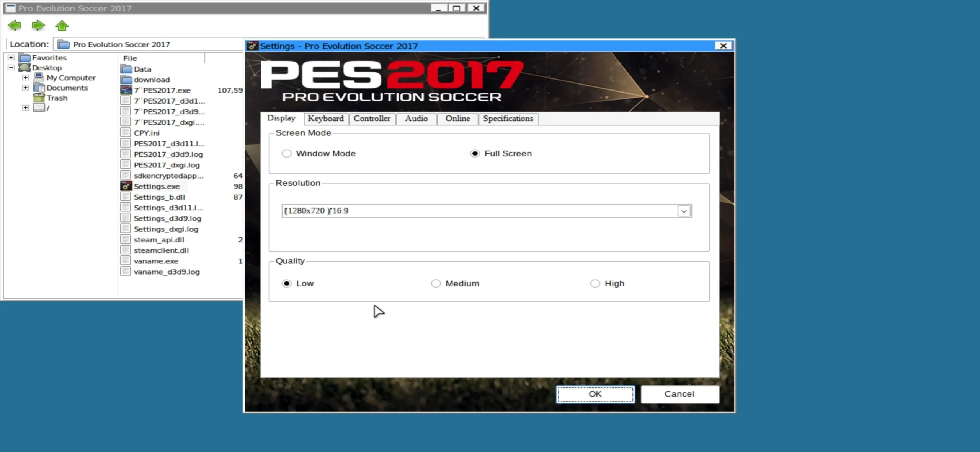Image resolution: width=980 pixels, height=452 pixels.
Task: Select Settings_dxgi.log file name
Action: coord(166,229)
